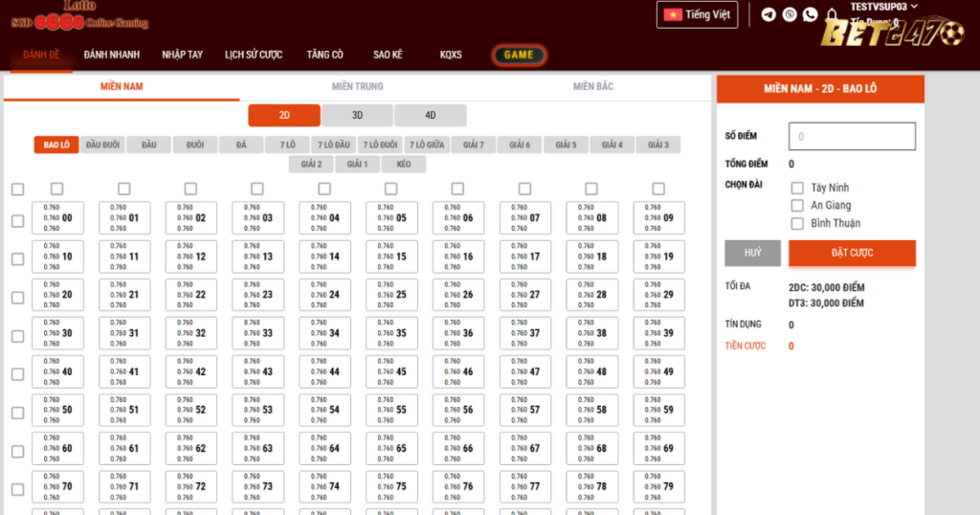Tick the row checkbox beside number 50
This screenshot has width=980, height=515.
click(18, 413)
